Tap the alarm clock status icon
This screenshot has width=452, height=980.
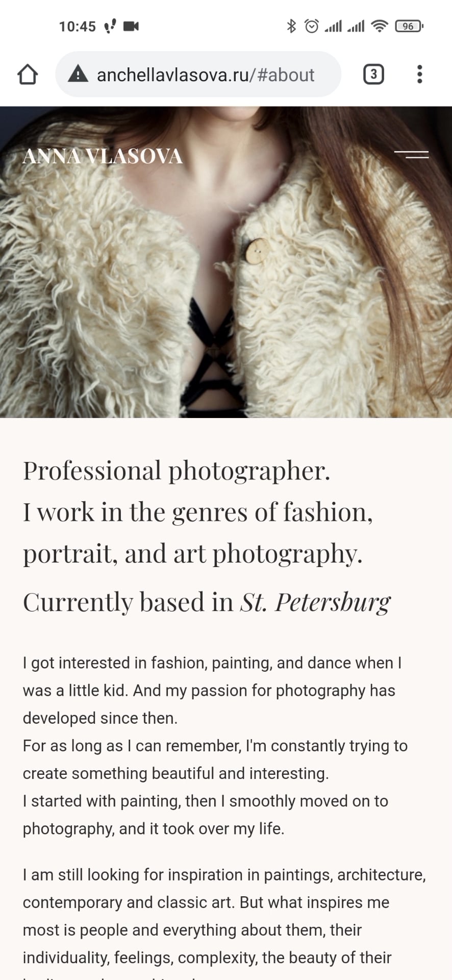[x=312, y=26]
